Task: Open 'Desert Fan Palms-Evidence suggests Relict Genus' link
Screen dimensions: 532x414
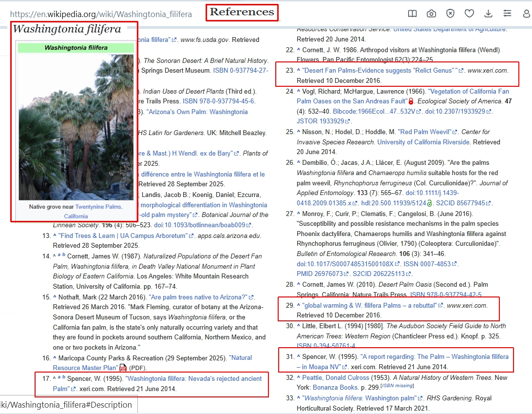Action: click(x=382, y=70)
